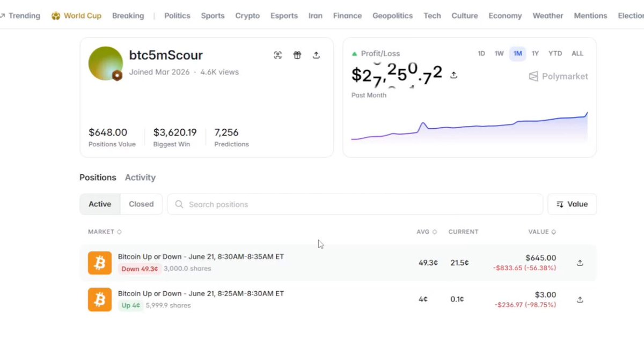Screen dimensions: 644x362
Task: Click the Down 49.3¢ position badge
Action: (140, 269)
